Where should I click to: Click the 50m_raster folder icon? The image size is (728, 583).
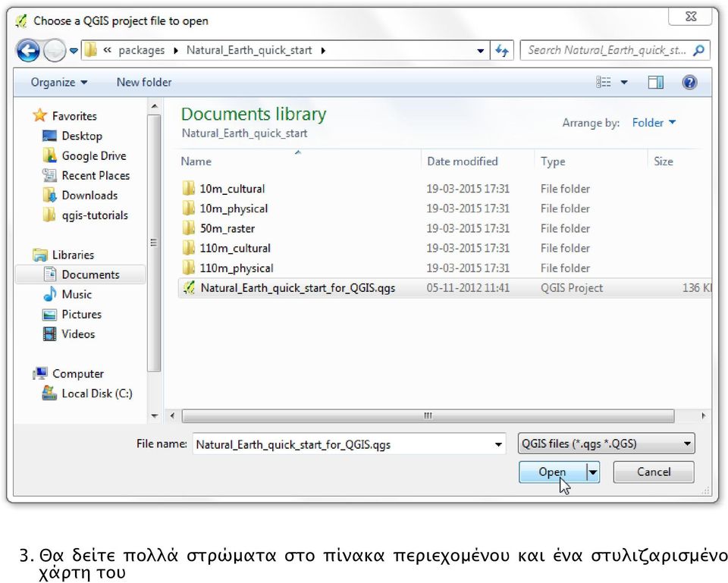click(188, 228)
